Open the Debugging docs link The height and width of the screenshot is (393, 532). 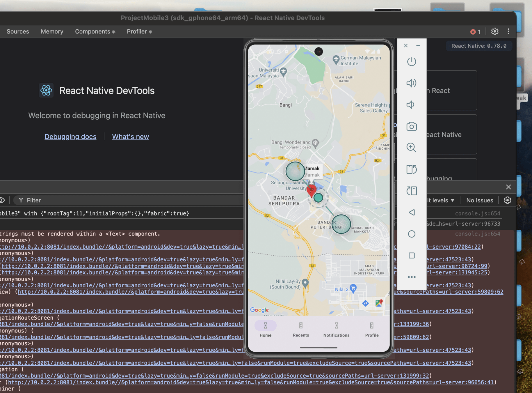70,137
